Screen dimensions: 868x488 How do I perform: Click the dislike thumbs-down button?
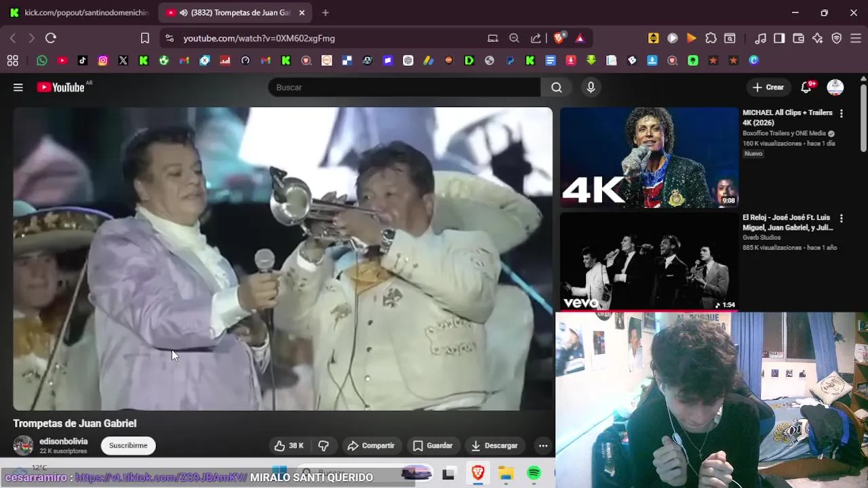323,445
